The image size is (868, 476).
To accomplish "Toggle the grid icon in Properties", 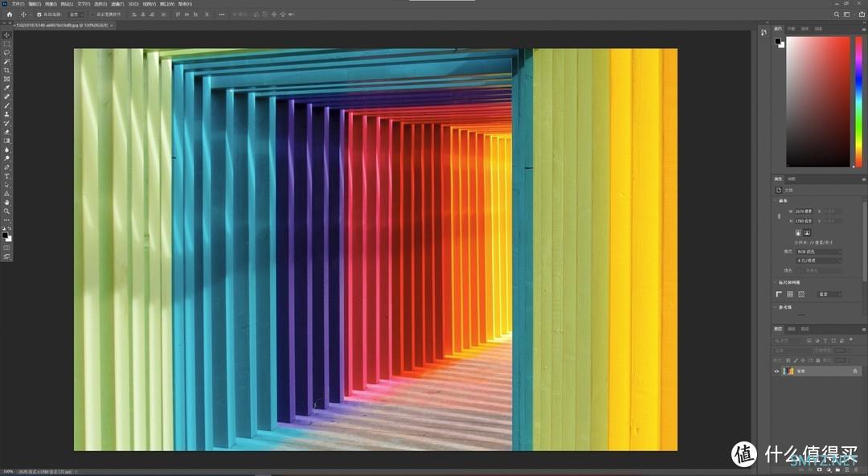I will tap(790, 293).
